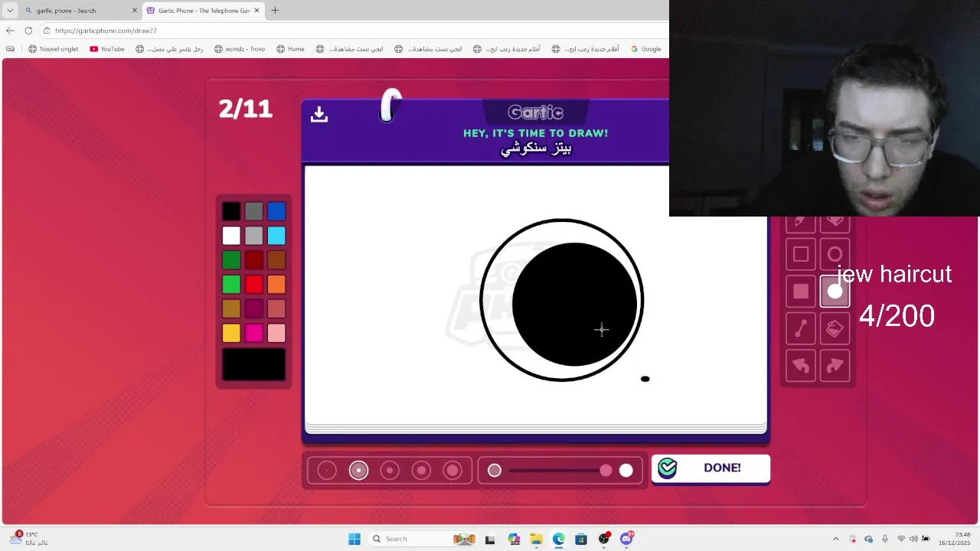Pick the brown color swatch

point(276,260)
